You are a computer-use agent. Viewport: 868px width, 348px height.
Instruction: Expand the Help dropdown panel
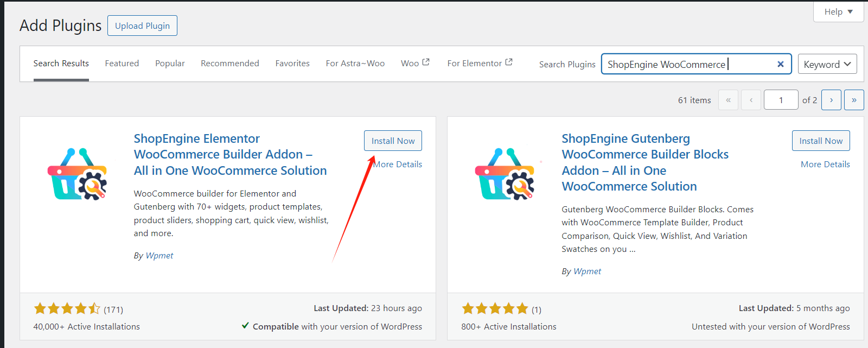tap(838, 11)
